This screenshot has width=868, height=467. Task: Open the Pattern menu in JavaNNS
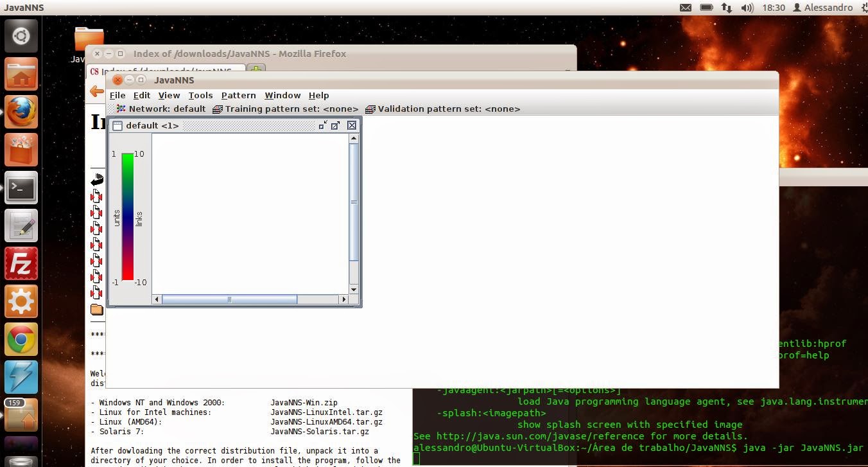tap(239, 95)
